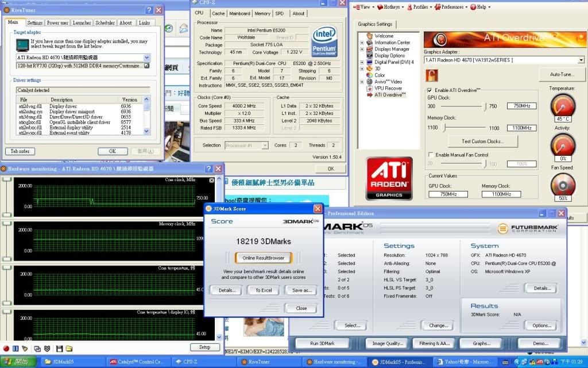Open the Graphics Adapter dropdown in Catalyst
The width and height of the screenshot is (588, 368).
coord(581,60)
